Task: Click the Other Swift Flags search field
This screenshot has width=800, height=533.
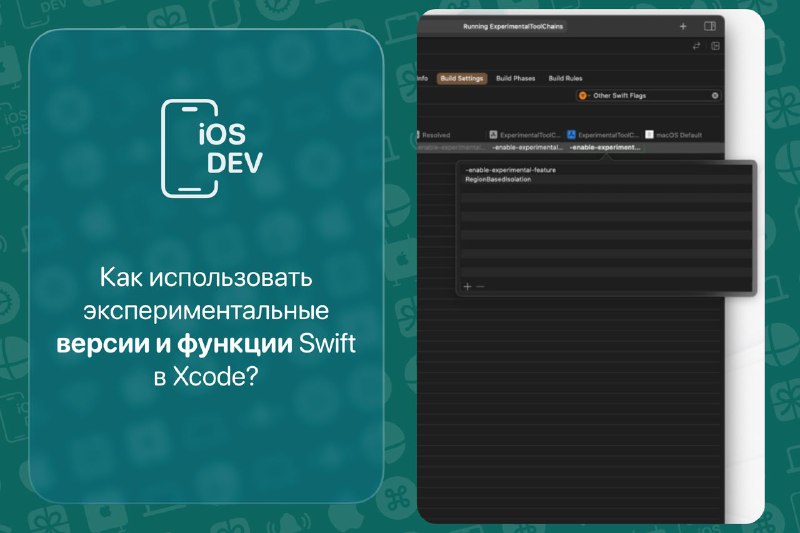Action: tap(648, 95)
